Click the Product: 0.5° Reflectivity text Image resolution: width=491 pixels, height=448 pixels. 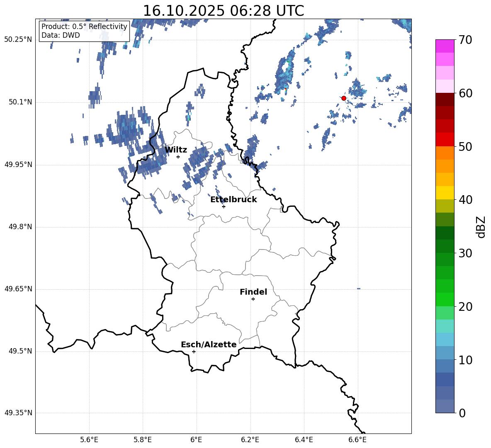pyautogui.click(x=84, y=27)
